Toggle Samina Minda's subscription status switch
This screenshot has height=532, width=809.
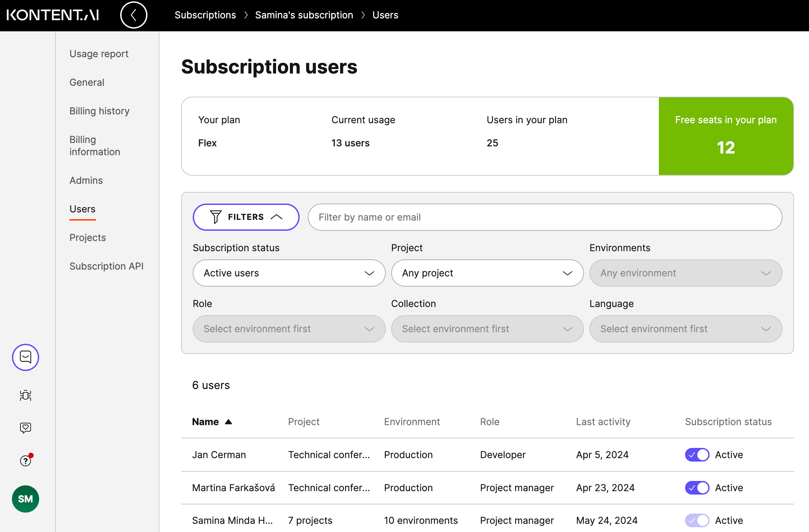697,520
